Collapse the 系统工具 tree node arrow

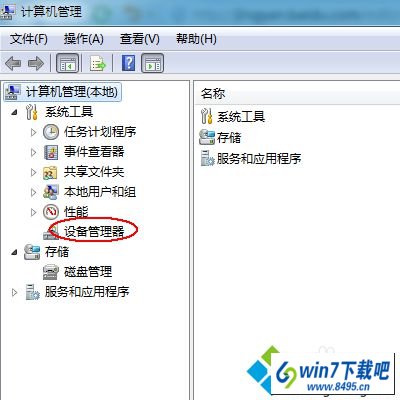click(14, 112)
